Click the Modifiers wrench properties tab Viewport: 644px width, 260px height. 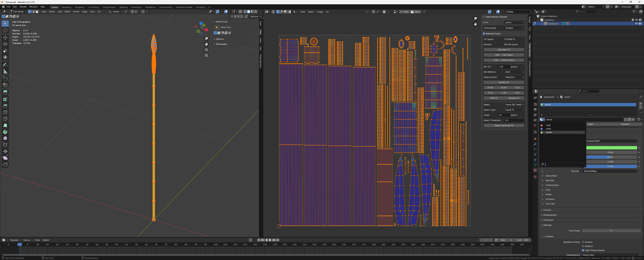point(535,144)
